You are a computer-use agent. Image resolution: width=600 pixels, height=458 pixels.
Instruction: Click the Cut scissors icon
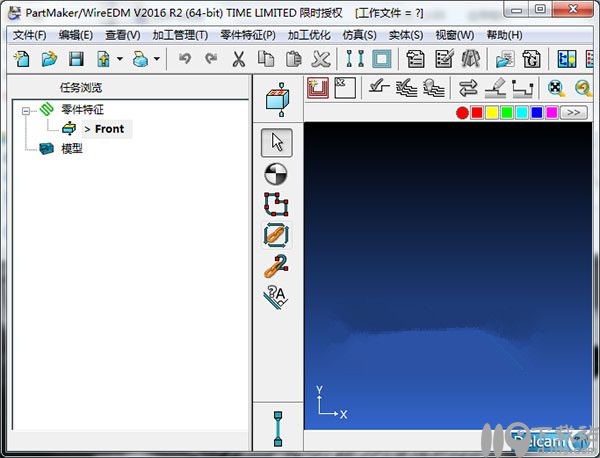point(238,59)
